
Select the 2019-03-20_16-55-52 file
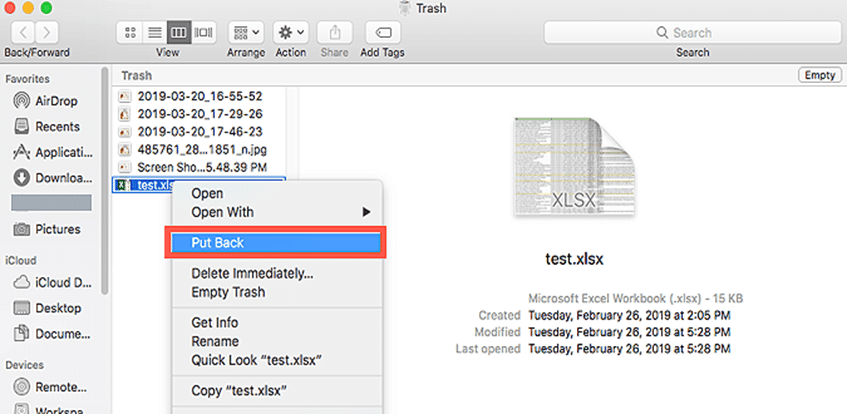coord(199,96)
